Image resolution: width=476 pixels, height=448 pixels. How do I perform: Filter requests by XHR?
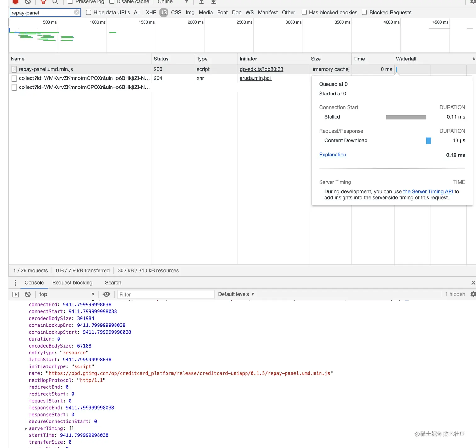point(151,13)
